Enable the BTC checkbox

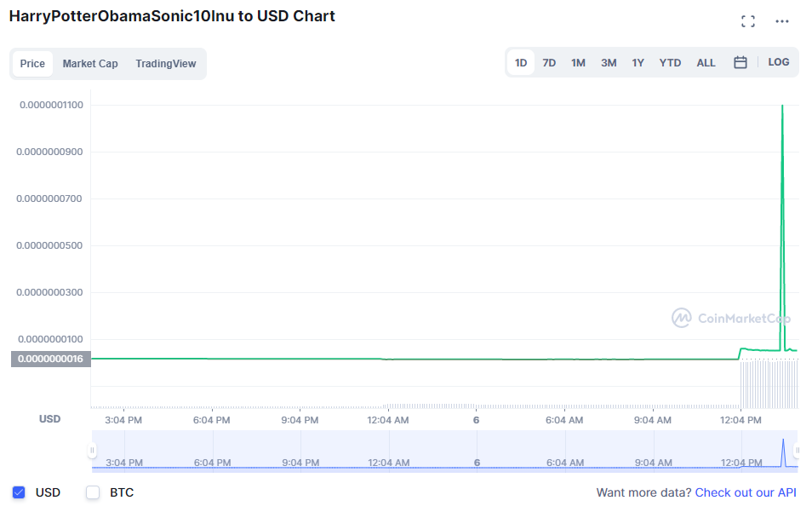tap(93, 492)
